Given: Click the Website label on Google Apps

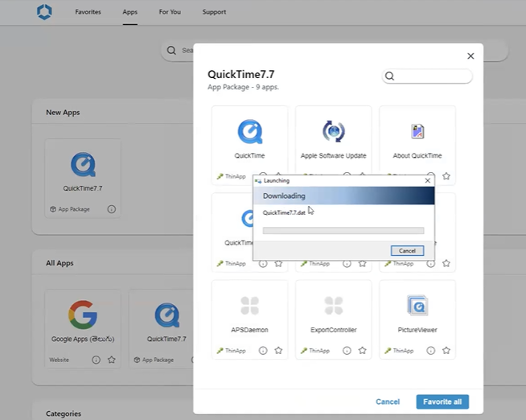Looking at the screenshot, I should [59, 360].
